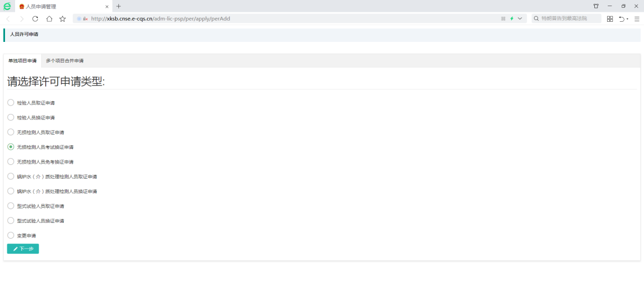Image resolution: width=644 pixels, height=295 pixels.
Task: Click the 请选择许可申请类型 heading
Action: pos(56,82)
